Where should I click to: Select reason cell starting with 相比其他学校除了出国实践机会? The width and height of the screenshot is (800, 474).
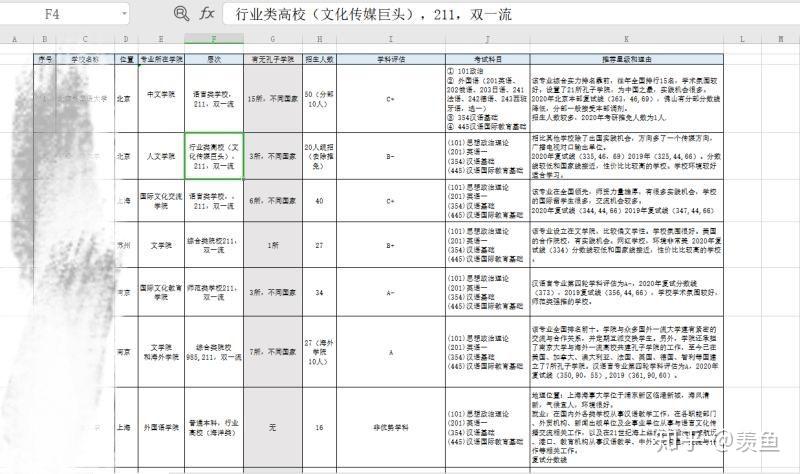coord(627,156)
